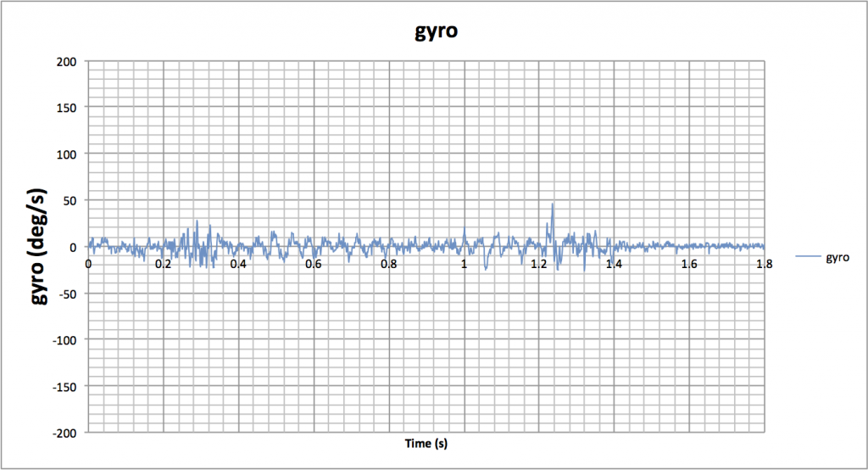The image size is (868, 470).
Task: Click the y-axis label 150
Action: 66,108
